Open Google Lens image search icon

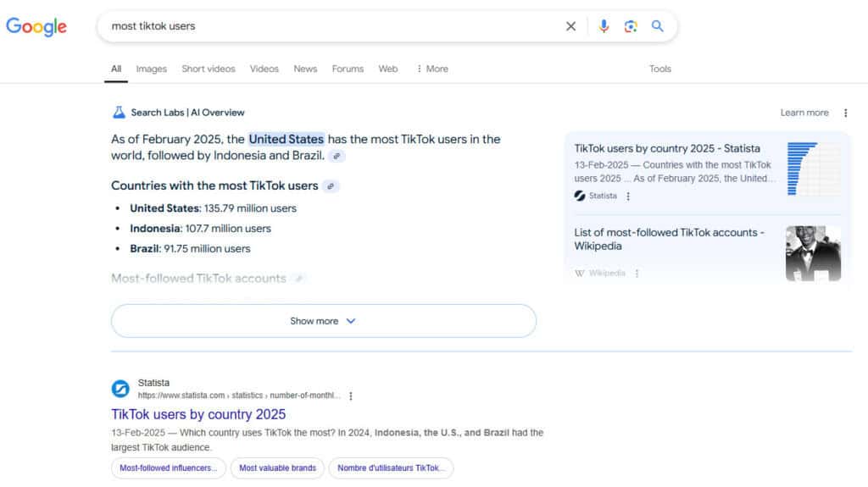[x=631, y=26]
